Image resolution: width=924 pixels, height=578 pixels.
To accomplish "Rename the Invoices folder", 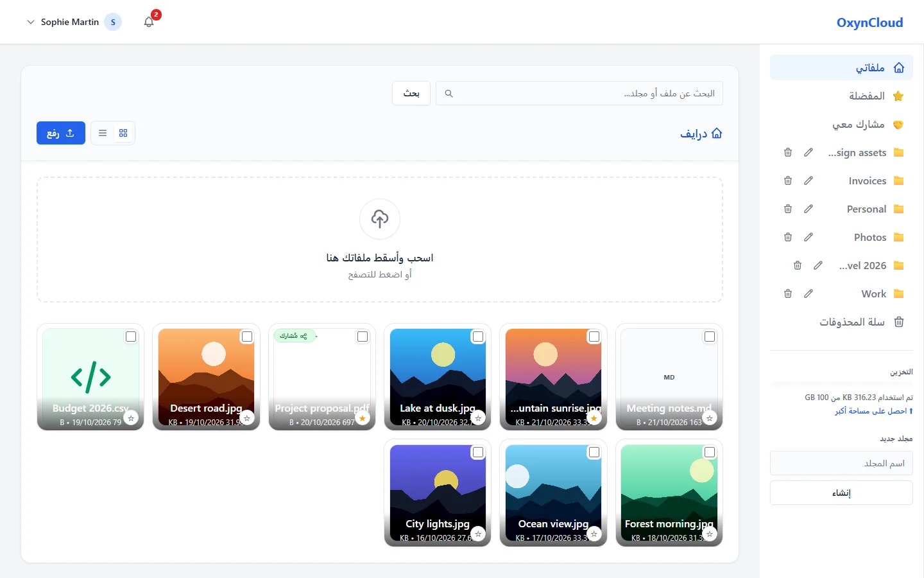I will coord(809,180).
